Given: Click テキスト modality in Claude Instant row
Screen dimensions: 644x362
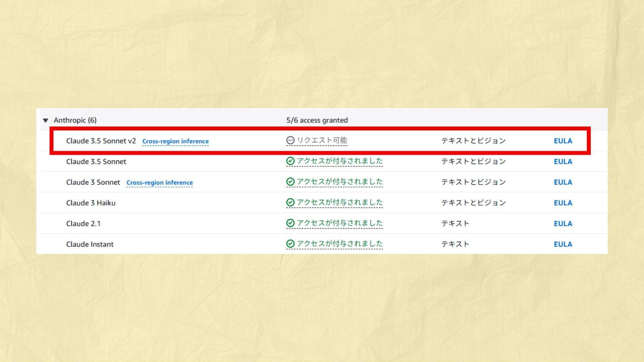Looking at the screenshot, I should click(x=455, y=244).
